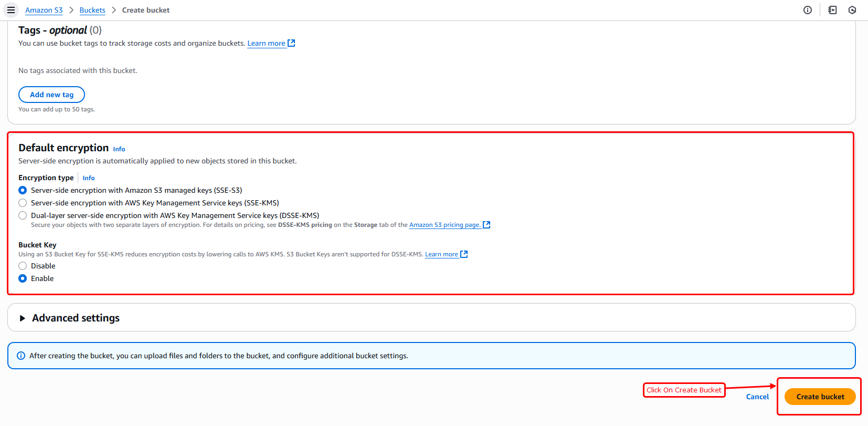Click the hexagon settings icon in header
This screenshot has width=868, height=426.
[x=852, y=10]
